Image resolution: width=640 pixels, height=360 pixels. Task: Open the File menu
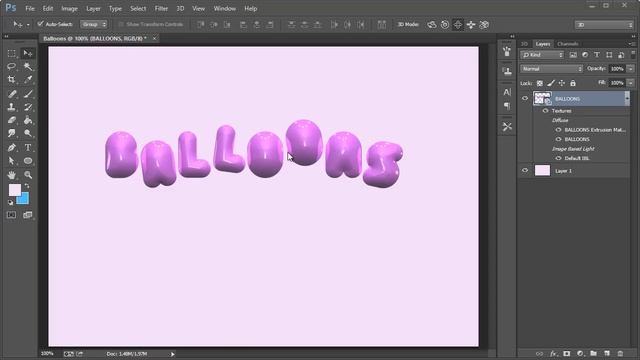point(30,9)
